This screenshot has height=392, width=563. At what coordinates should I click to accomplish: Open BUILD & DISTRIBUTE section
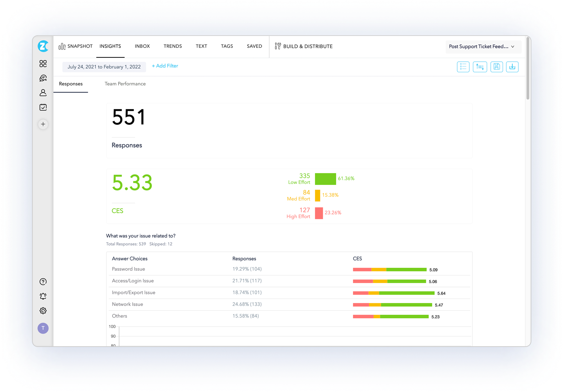click(304, 46)
